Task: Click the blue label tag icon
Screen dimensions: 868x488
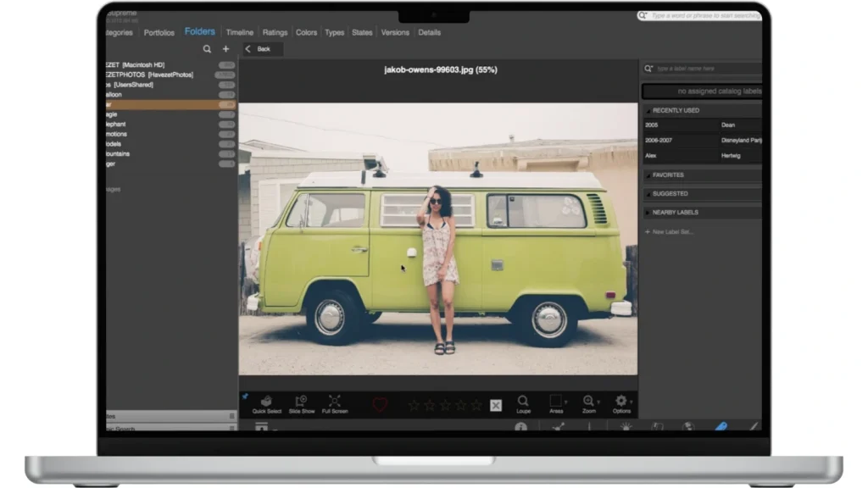Action: (721, 427)
